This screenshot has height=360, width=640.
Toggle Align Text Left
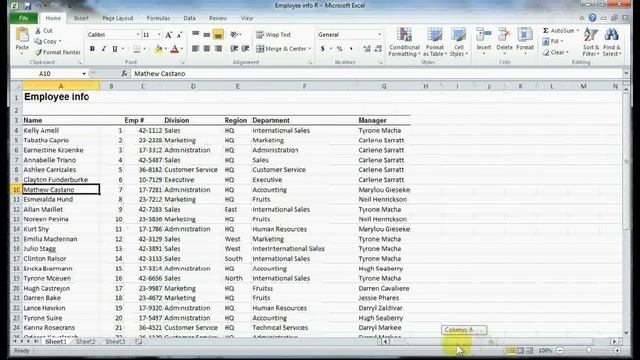(x=196, y=49)
